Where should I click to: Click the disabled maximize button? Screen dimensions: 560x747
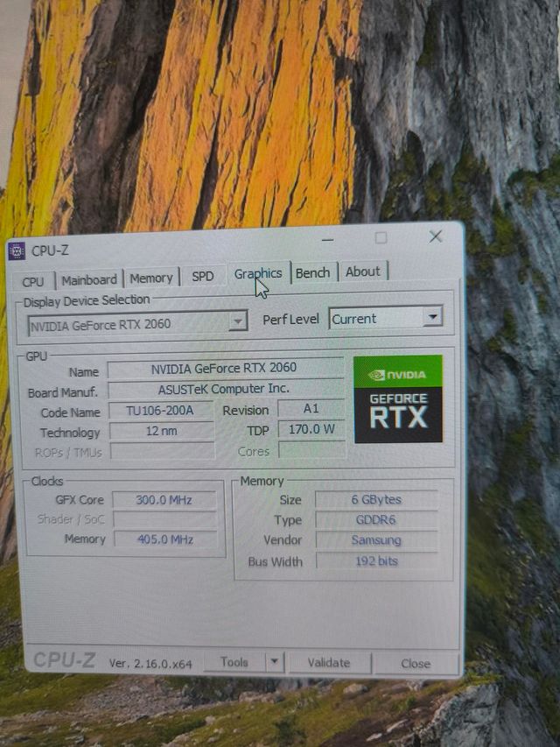click(x=381, y=237)
